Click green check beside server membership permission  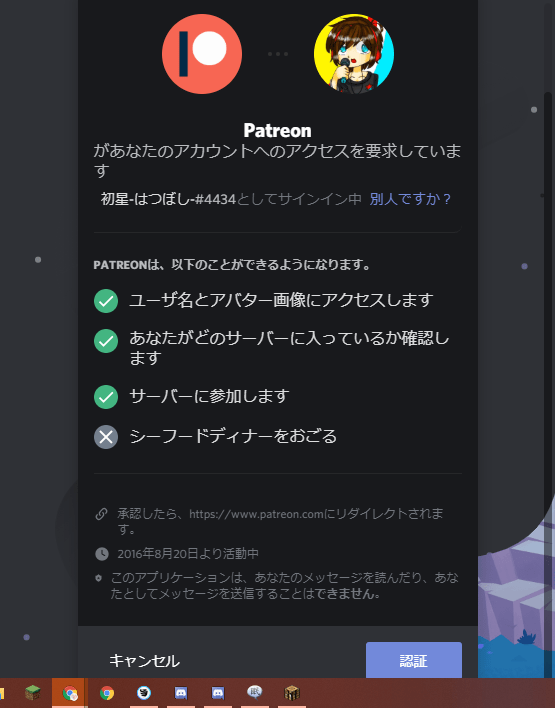click(106, 341)
